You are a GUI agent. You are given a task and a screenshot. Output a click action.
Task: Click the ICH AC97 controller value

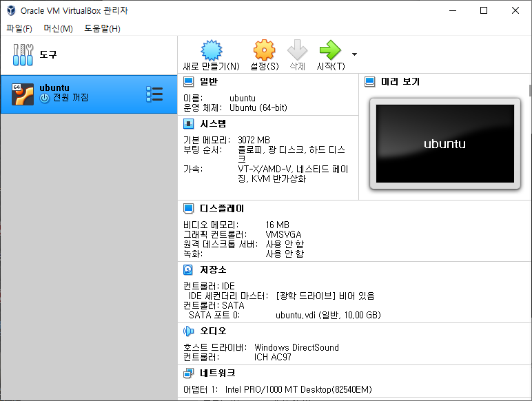(272, 357)
